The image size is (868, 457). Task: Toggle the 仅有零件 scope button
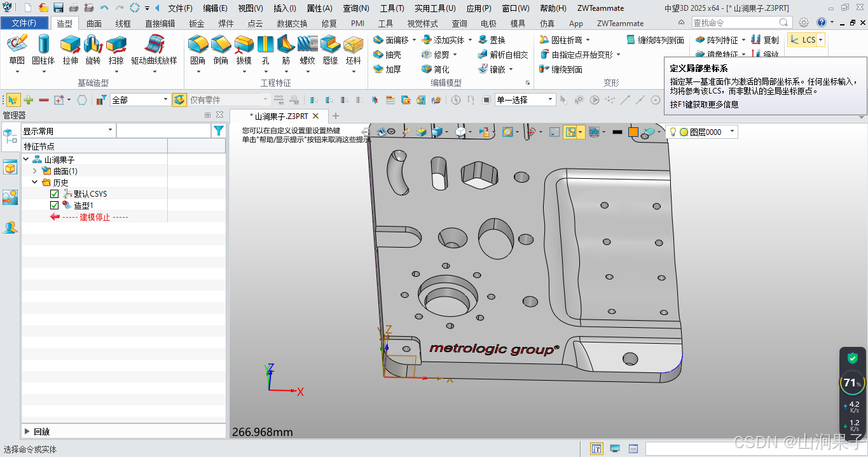pyautogui.click(x=180, y=100)
